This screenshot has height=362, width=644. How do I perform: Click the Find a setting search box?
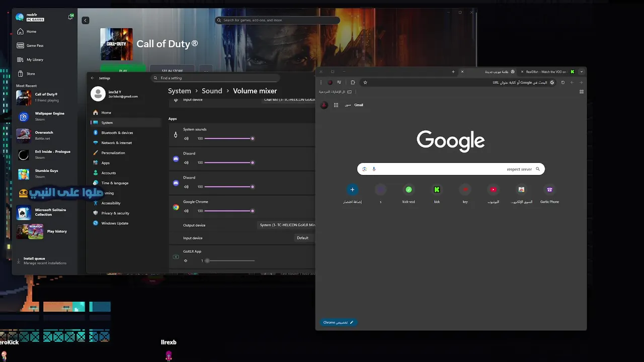[216, 78]
